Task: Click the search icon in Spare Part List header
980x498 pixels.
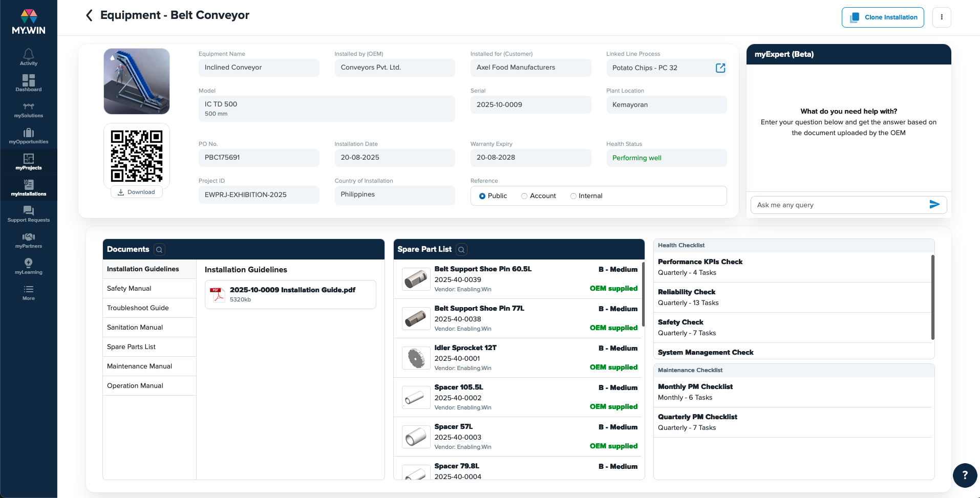Action: pyautogui.click(x=461, y=250)
